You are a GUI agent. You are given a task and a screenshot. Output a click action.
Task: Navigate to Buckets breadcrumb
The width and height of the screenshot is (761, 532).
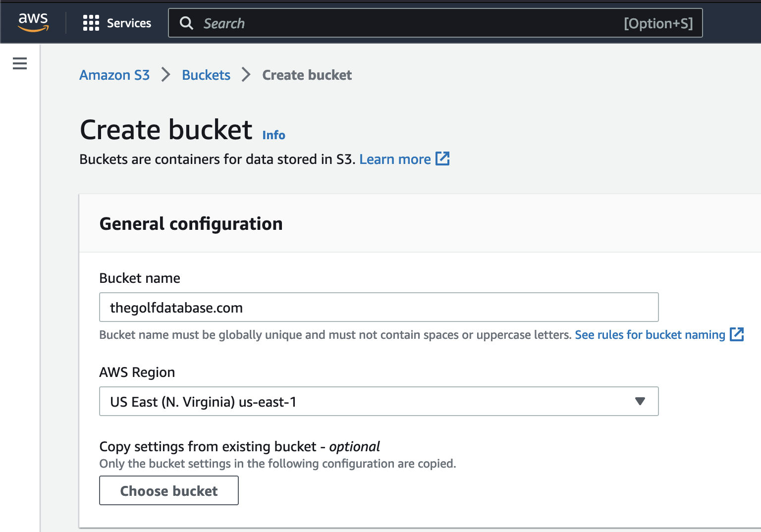click(206, 75)
